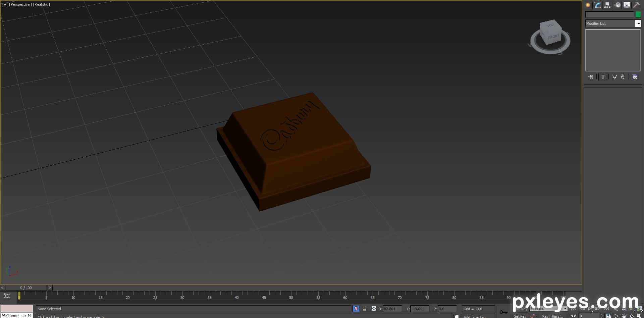Open the Create command panel tab
Image resolution: width=644 pixels, height=318 pixels.
[x=588, y=5]
